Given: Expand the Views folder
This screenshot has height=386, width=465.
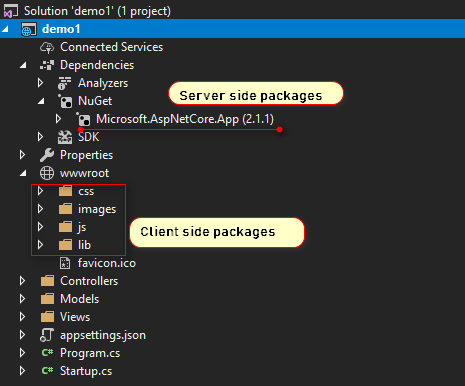Looking at the screenshot, I should pyautogui.click(x=22, y=317).
